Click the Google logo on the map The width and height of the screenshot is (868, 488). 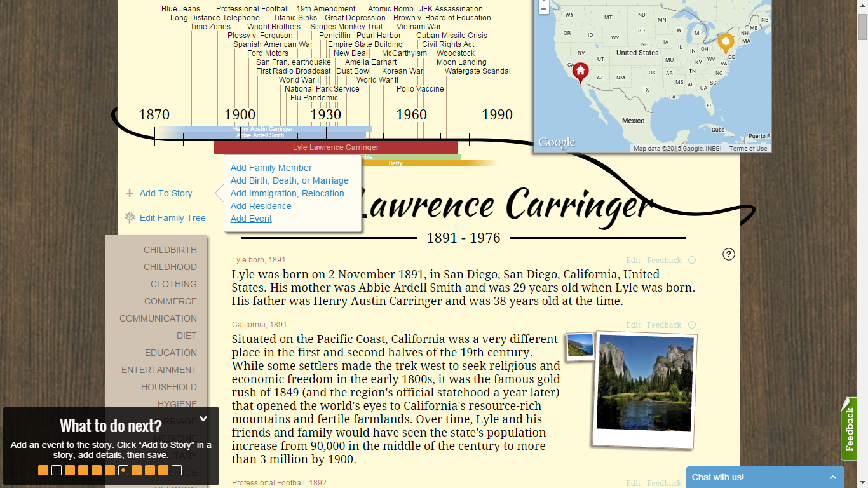557,142
